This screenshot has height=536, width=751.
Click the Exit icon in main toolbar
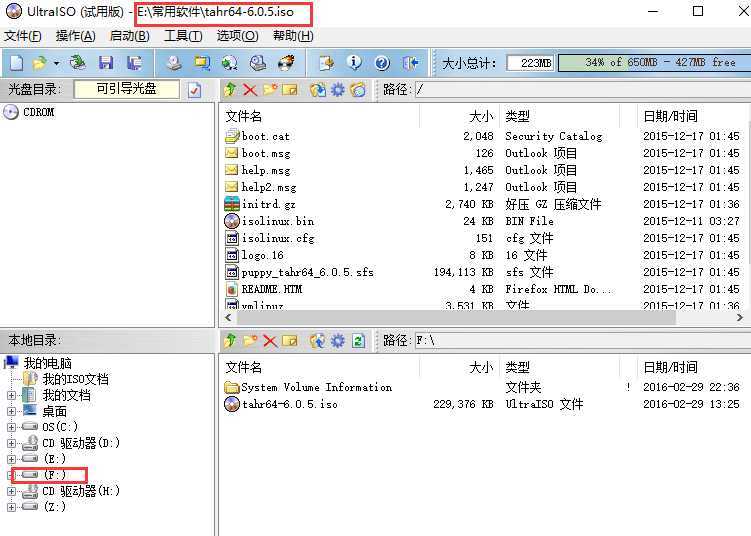pos(410,63)
